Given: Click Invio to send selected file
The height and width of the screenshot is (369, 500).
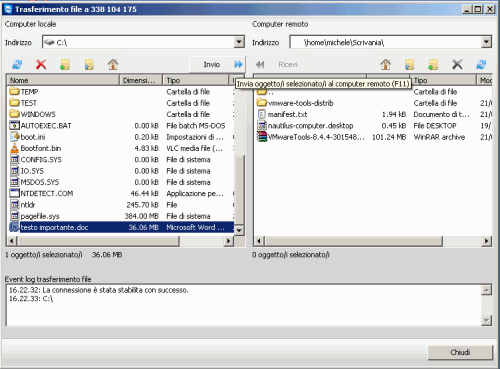Looking at the screenshot, I should tap(217, 64).
